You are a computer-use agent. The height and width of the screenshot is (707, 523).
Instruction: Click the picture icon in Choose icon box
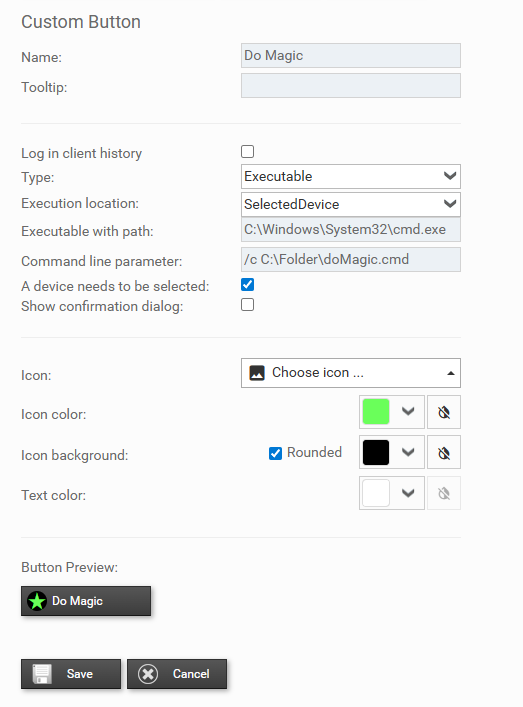coord(257,373)
